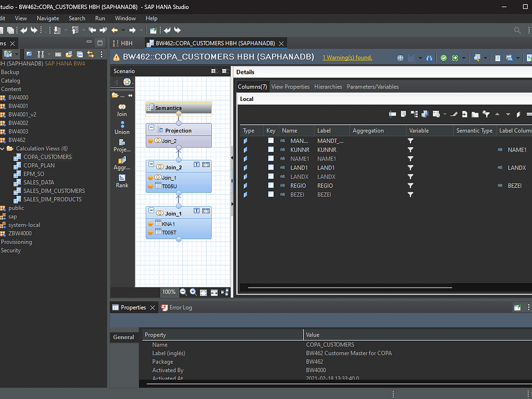Collapse the Calculation Views folder
Image resolution: width=532 pixels, height=399 pixels.
click(x=3, y=149)
